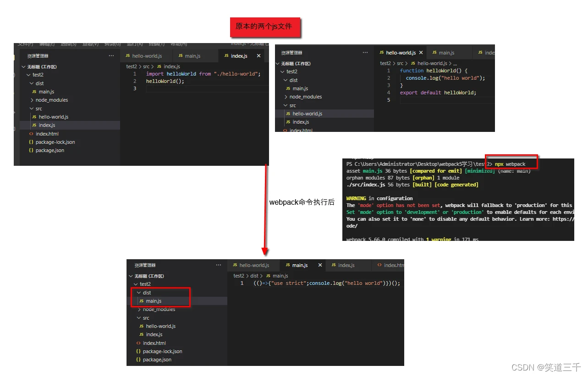Click 'asset main.js' text in terminal output
This screenshot has width=588, height=376.
click(364, 171)
